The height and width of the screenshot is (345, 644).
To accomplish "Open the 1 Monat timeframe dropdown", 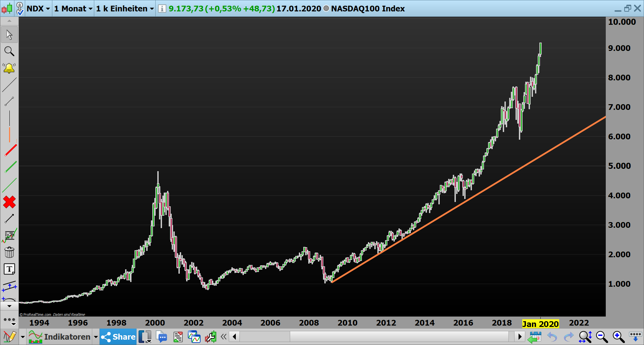I will [72, 9].
